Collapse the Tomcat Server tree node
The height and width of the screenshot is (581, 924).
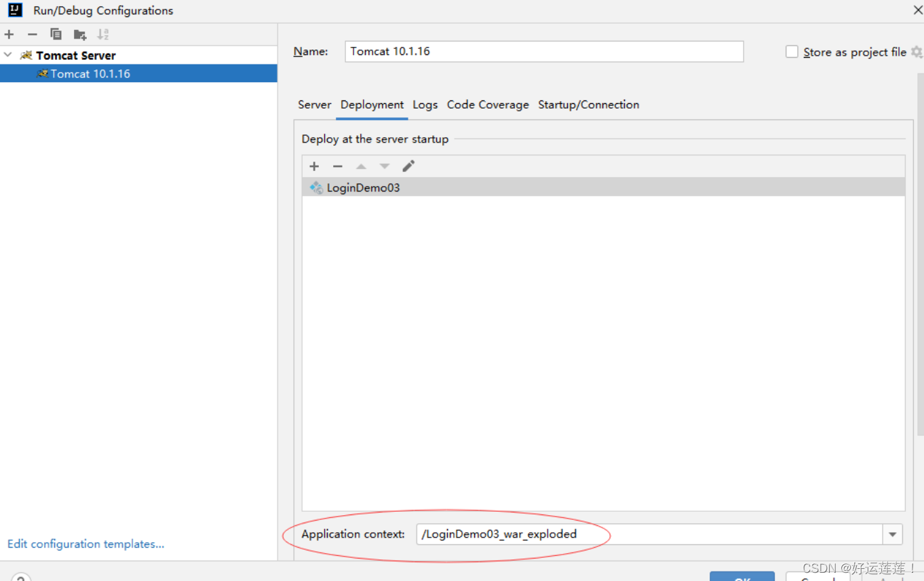coord(8,55)
